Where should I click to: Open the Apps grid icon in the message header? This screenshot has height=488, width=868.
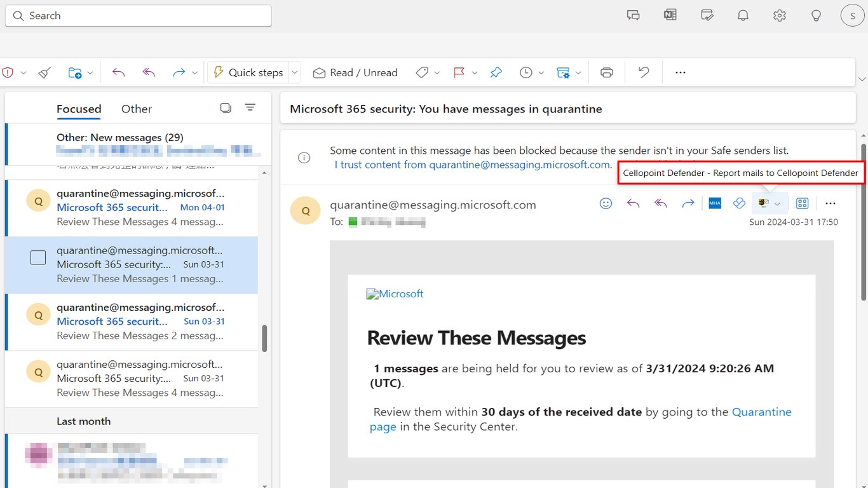pos(803,203)
